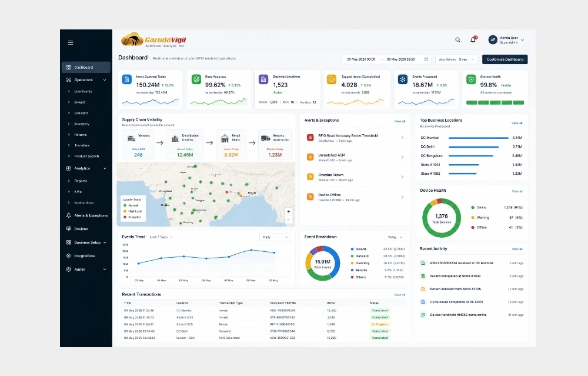This screenshot has height=376, width=588.
Task: Click the red RFID Read Accuracy alert icon
Action: click(x=310, y=138)
